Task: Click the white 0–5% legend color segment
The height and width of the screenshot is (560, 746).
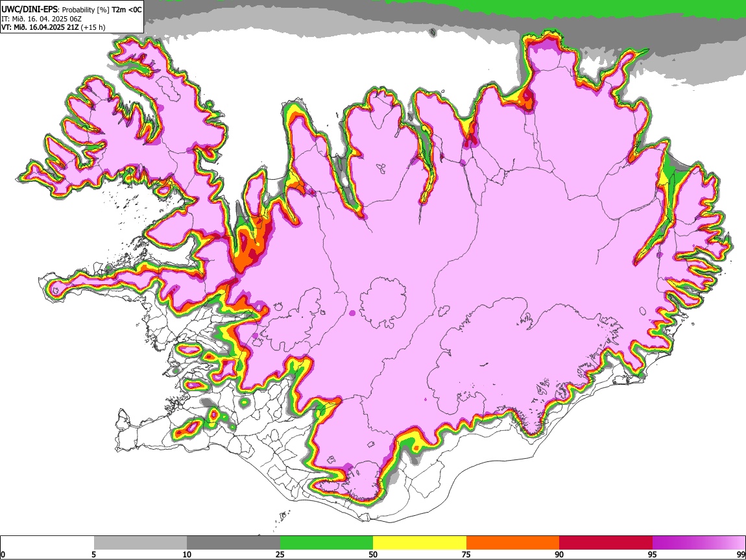Action: point(47,543)
